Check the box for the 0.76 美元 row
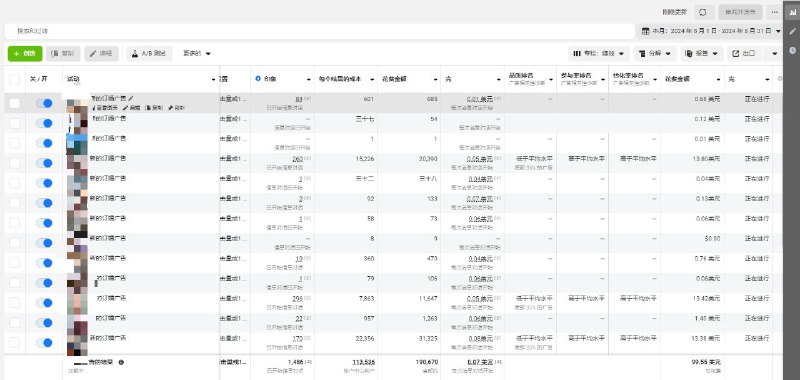 tap(14, 263)
